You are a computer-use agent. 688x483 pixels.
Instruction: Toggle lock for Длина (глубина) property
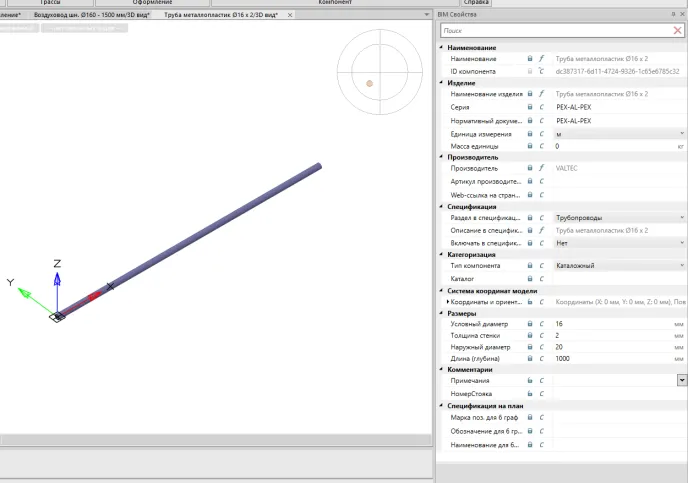coord(530,358)
